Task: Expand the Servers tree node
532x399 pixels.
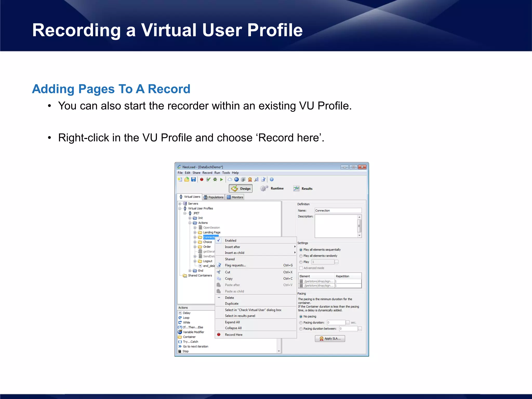Action: (x=180, y=204)
